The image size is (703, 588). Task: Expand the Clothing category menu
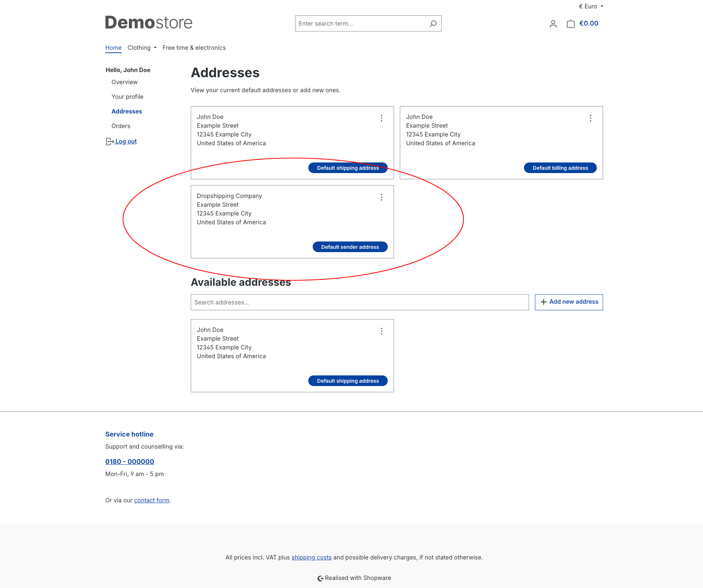[142, 48]
